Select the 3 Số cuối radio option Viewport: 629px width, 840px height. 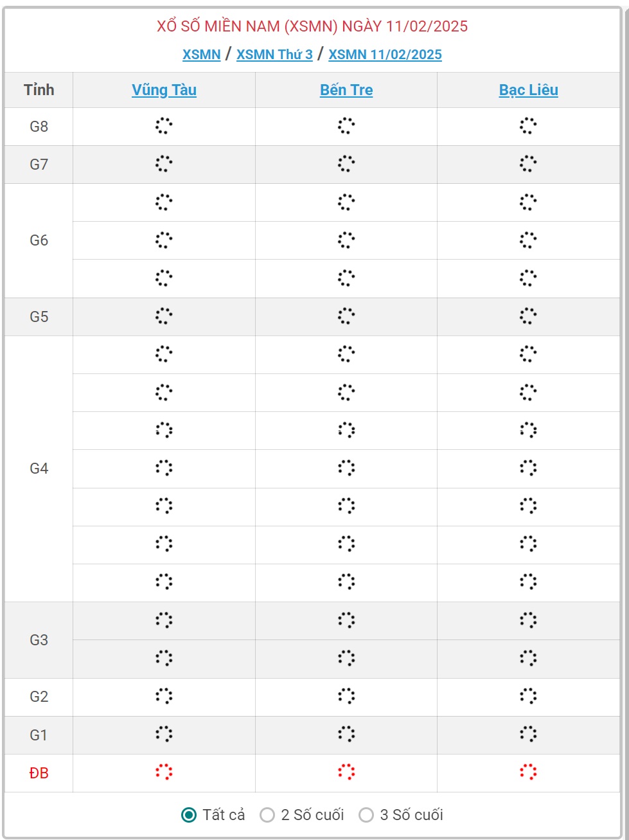366,815
